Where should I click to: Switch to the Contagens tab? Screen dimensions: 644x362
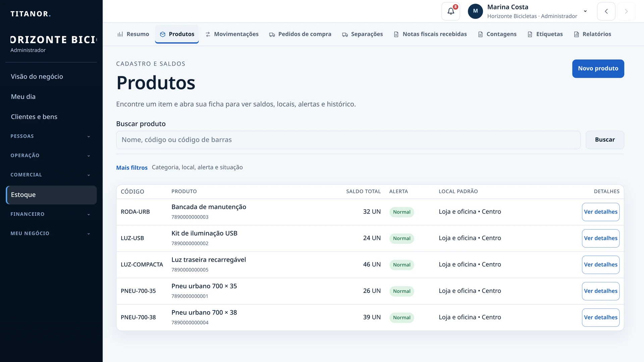tap(497, 34)
